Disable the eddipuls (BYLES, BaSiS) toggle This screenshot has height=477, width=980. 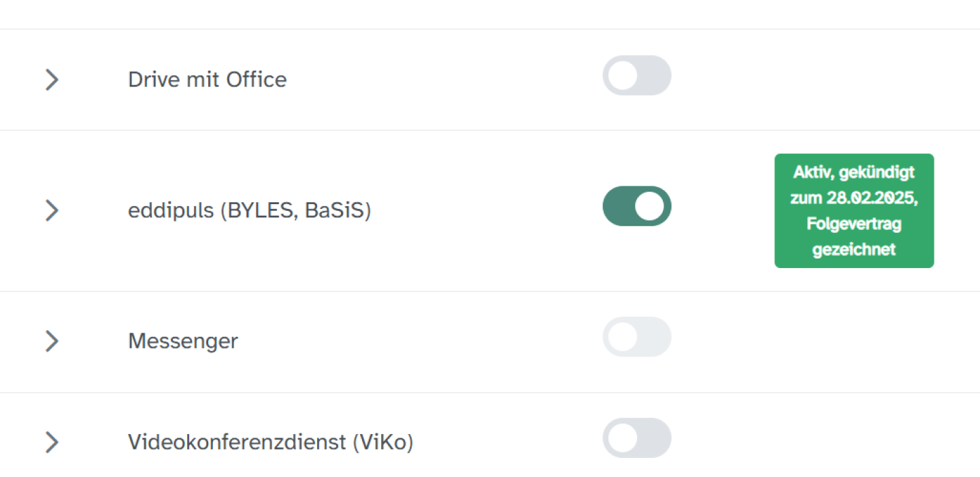coord(636,206)
